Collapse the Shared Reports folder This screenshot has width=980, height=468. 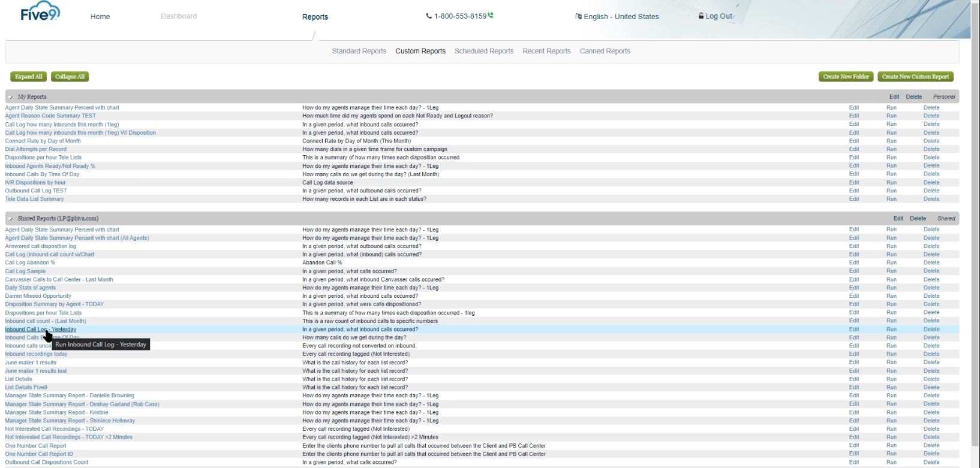(x=11, y=219)
